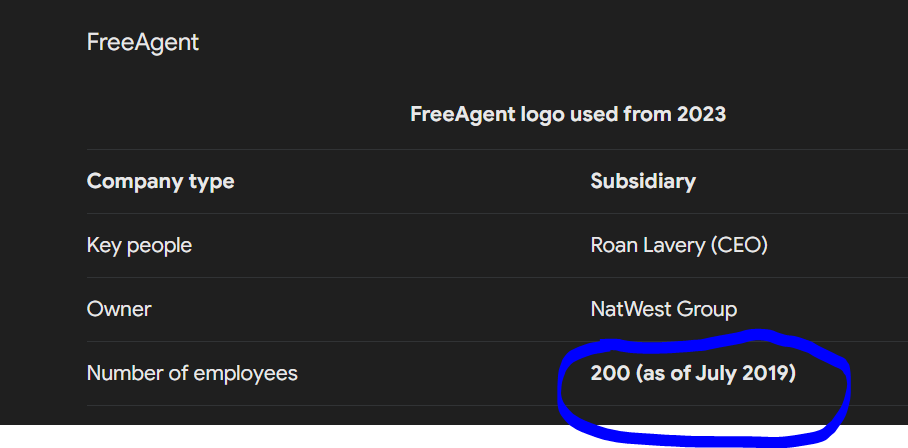Select the FreeAgent logo caption text
The width and height of the screenshot is (908, 448).
coord(568,114)
